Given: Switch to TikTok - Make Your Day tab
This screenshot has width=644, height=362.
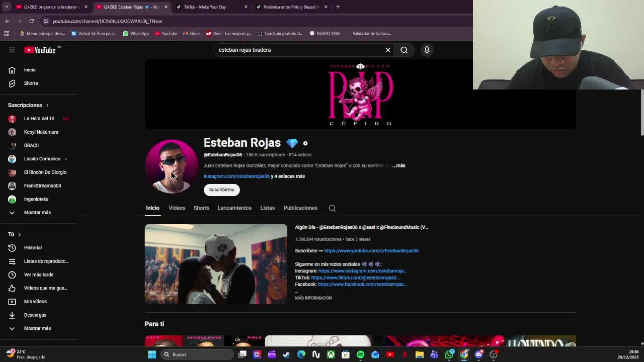Looking at the screenshot, I should [211, 7].
